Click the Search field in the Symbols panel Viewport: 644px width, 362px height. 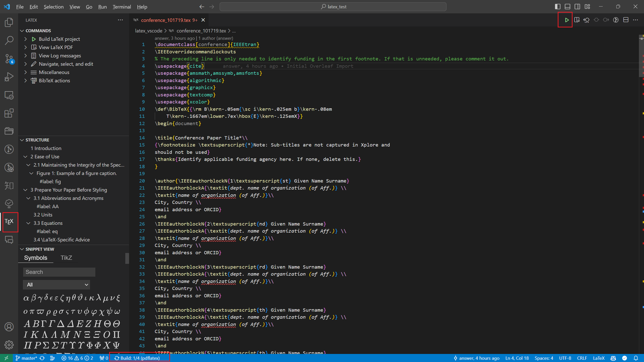point(59,272)
